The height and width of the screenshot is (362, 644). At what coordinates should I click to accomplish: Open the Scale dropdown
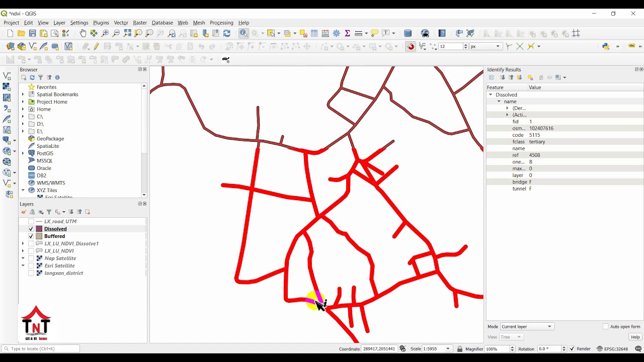coord(448,348)
